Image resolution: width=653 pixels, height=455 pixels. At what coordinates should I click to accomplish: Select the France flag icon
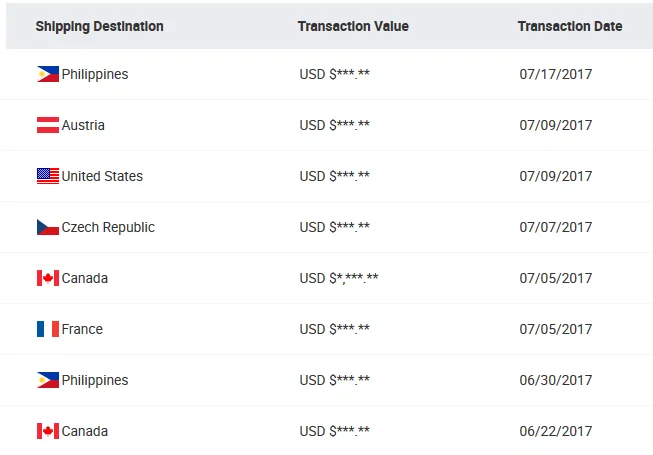[x=47, y=329]
